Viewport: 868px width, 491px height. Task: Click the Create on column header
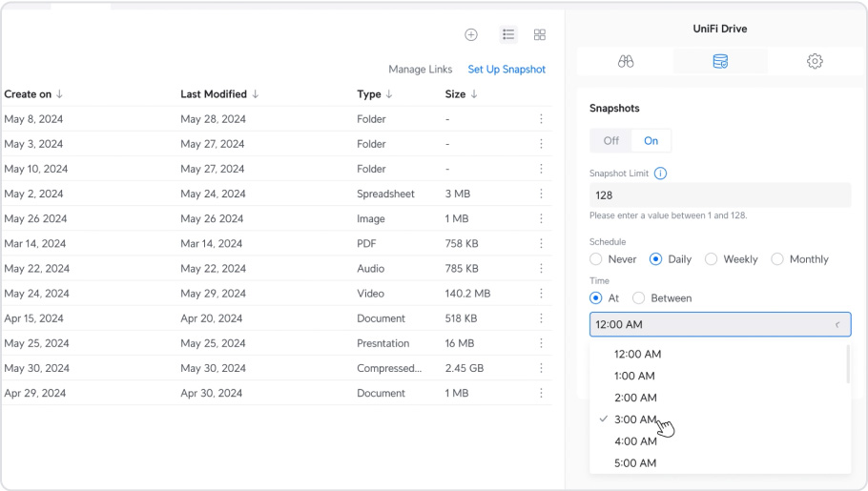coord(28,94)
